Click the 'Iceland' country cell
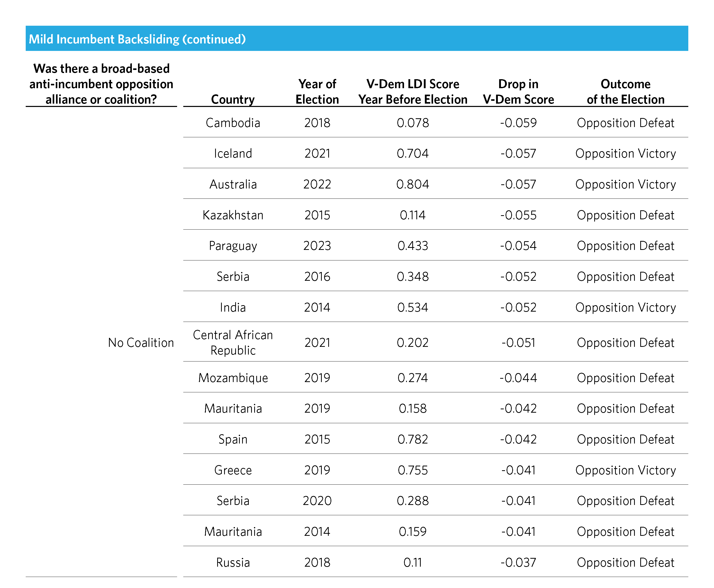Screen dimensions: 714x588 [x=233, y=153]
